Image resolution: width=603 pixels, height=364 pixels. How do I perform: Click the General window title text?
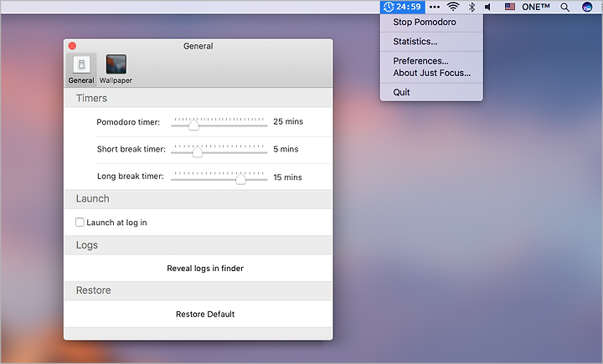pyautogui.click(x=198, y=46)
